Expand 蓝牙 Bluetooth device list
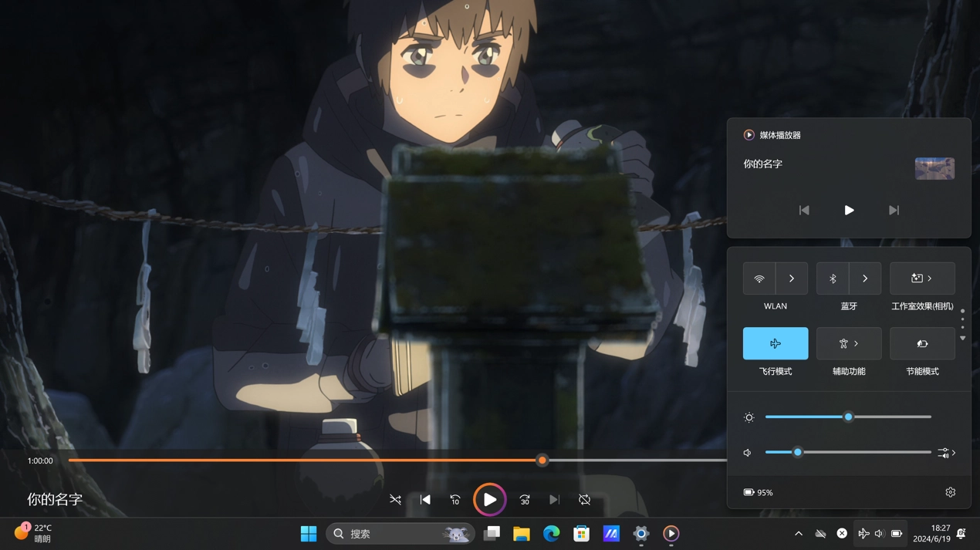 point(865,278)
